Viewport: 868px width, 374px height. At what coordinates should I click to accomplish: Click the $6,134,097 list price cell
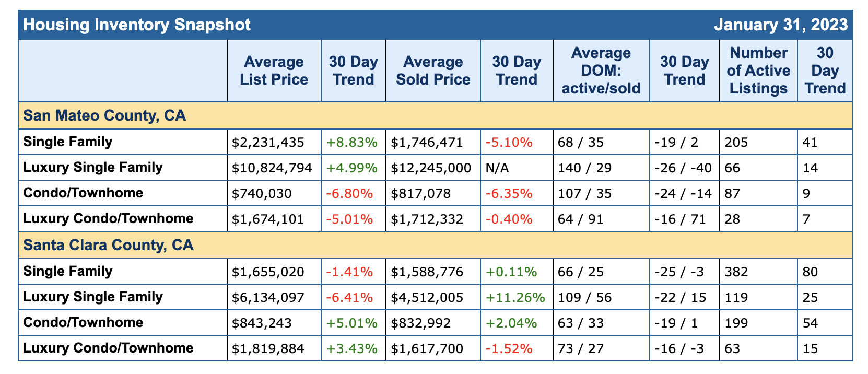[268, 297]
